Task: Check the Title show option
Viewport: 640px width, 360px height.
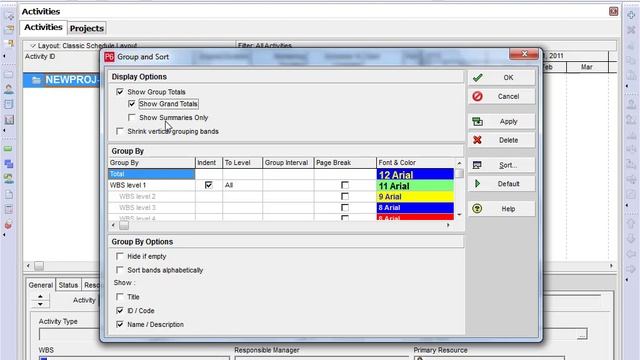Action: (120, 297)
